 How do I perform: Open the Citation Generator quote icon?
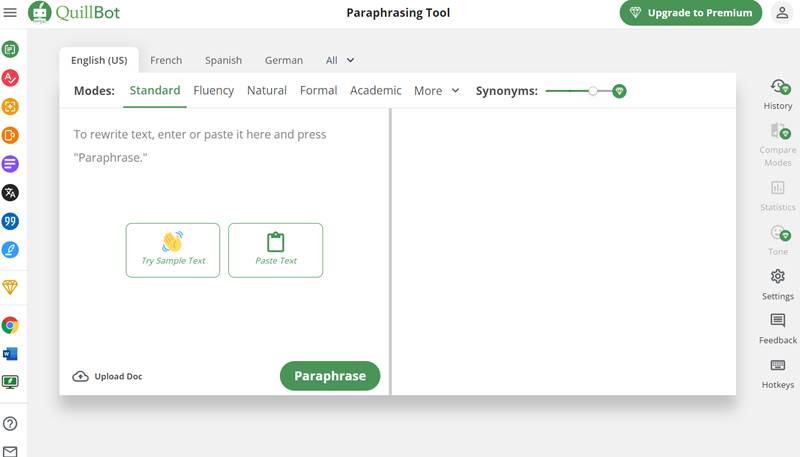[x=10, y=221]
